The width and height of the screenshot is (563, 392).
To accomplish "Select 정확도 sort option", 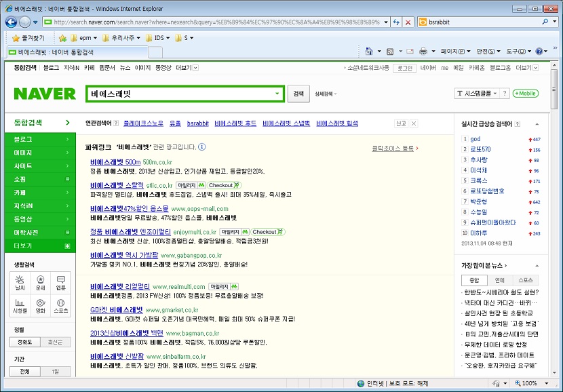I will [25, 342].
